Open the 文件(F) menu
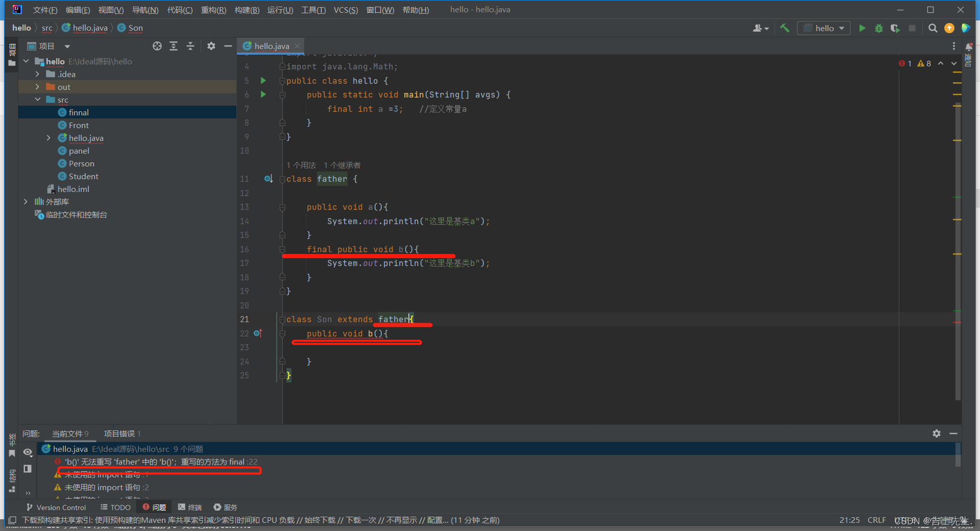This screenshot has width=980, height=531. pyautogui.click(x=45, y=10)
